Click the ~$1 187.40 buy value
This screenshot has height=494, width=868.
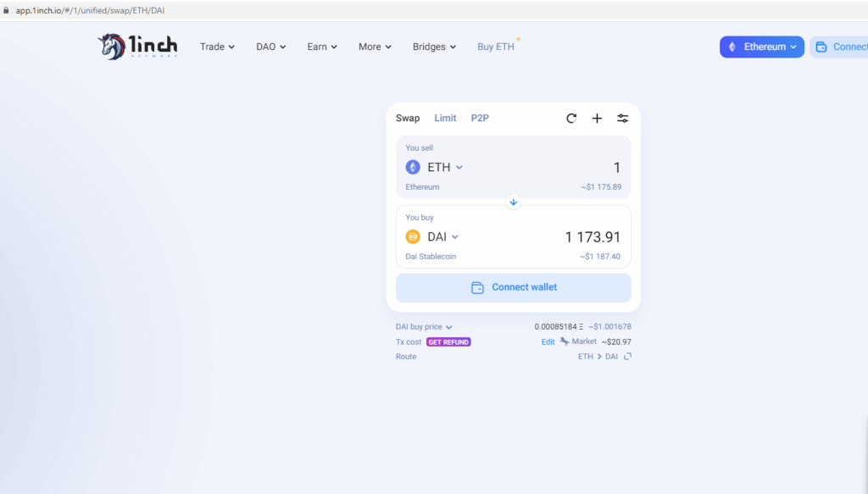point(600,257)
